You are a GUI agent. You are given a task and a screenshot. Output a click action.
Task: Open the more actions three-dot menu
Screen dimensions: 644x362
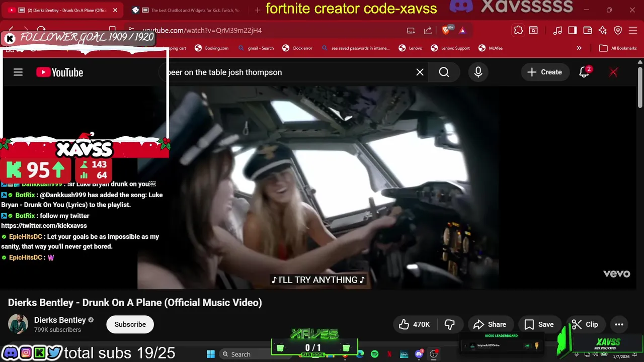(619, 325)
